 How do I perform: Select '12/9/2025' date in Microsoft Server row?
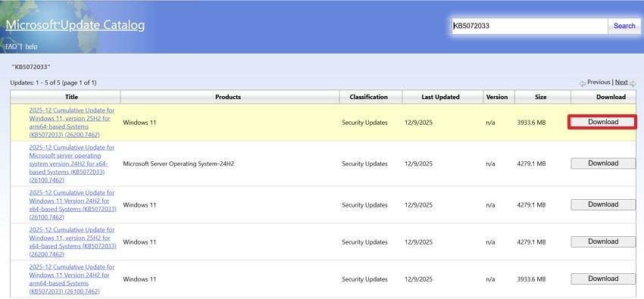[418, 164]
